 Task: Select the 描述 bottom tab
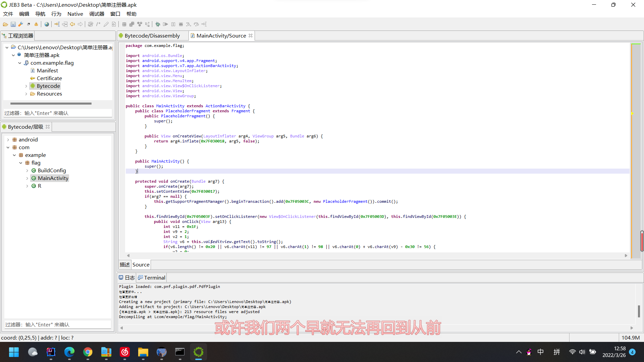[x=125, y=264]
